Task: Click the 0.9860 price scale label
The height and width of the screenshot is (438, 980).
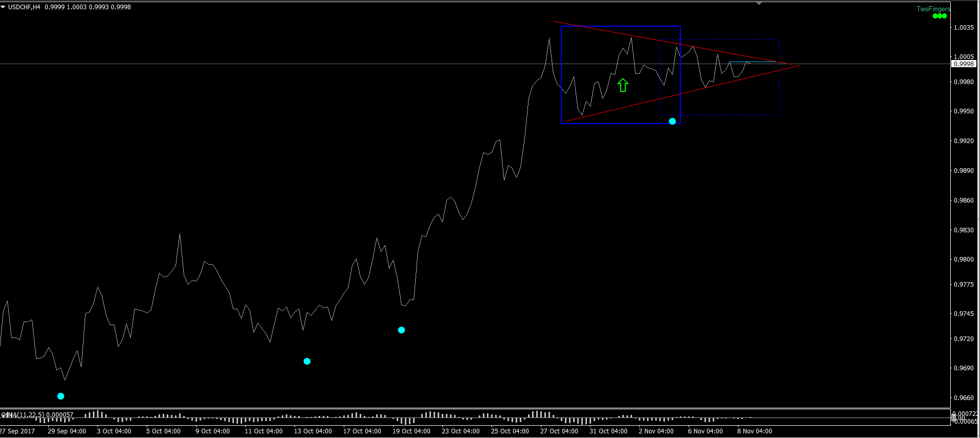Action: click(x=964, y=201)
